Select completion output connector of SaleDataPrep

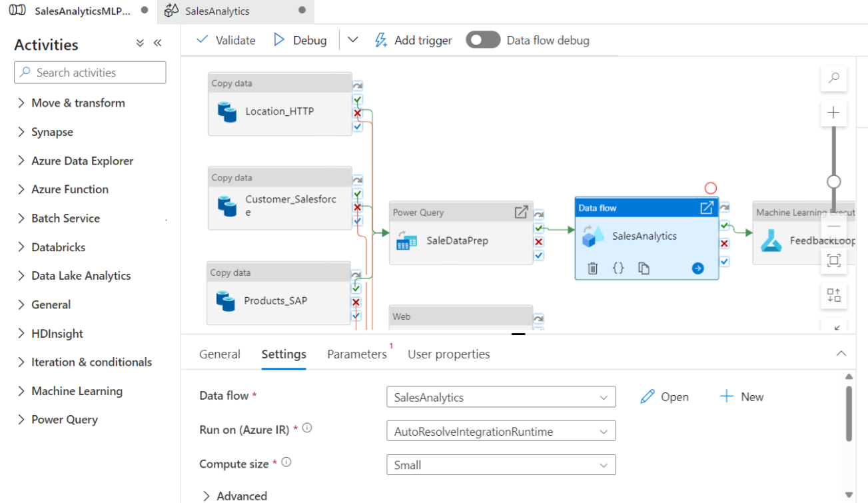538,255
